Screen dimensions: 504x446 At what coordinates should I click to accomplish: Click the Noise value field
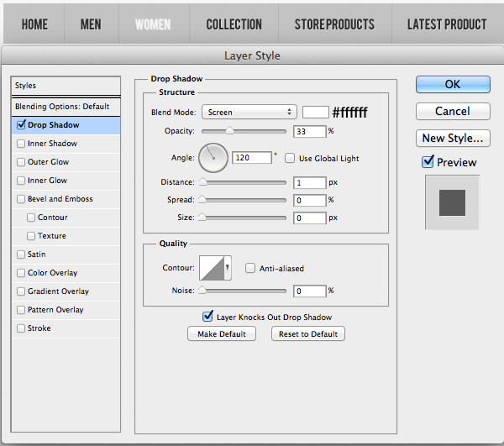click(309, 291)
